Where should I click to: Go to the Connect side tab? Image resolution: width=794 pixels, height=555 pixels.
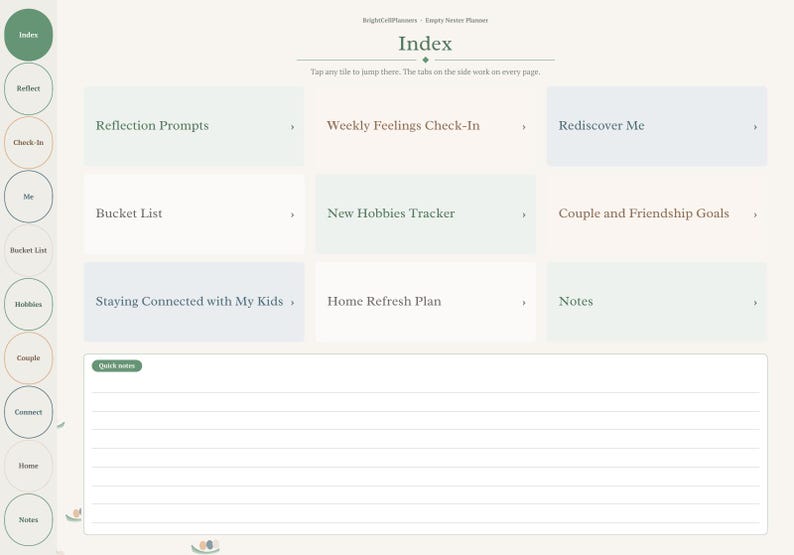tap(28, 412)
